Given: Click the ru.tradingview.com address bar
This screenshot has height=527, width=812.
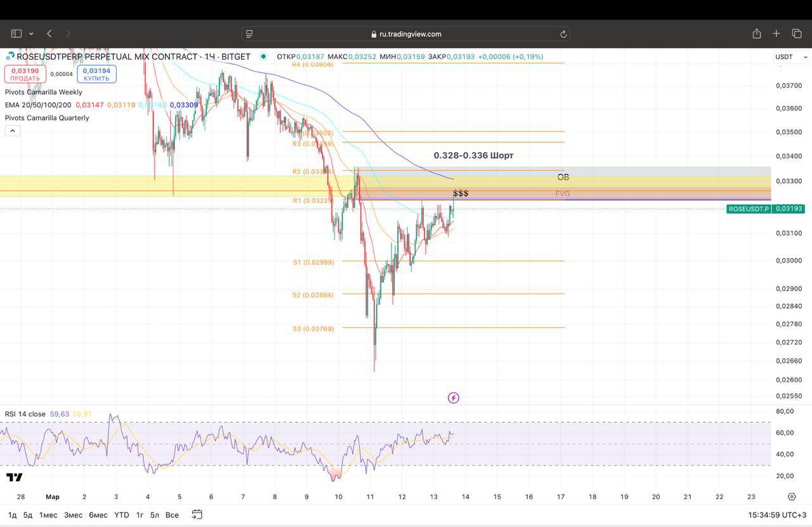Looking at the screenshot, I should point(405,34).
